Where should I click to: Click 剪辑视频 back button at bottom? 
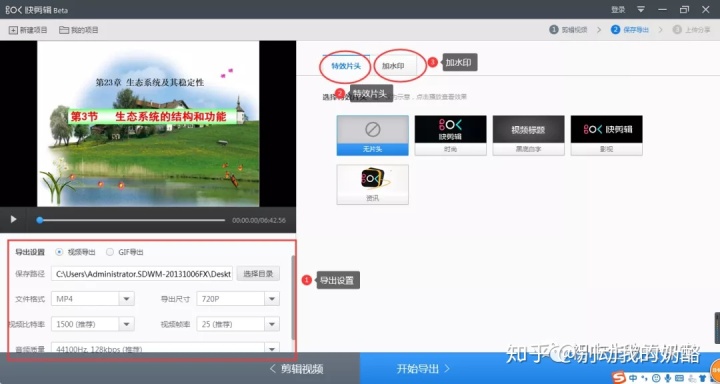pos(297,368)
